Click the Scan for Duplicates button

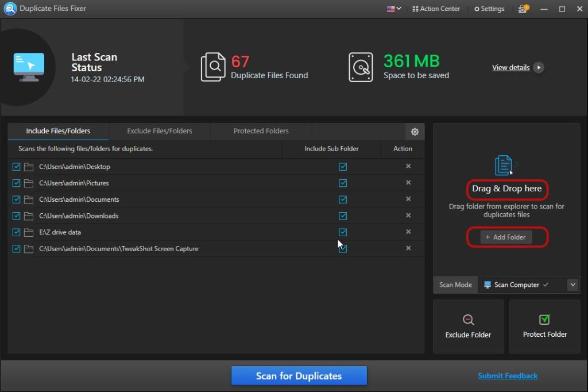click(299, 376)
